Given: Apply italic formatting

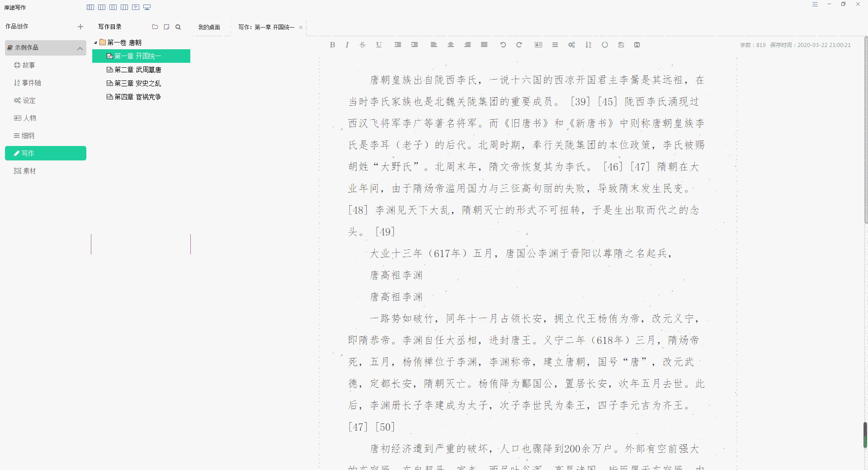Looking at the screenshot, I should click(x=346, y=45).
